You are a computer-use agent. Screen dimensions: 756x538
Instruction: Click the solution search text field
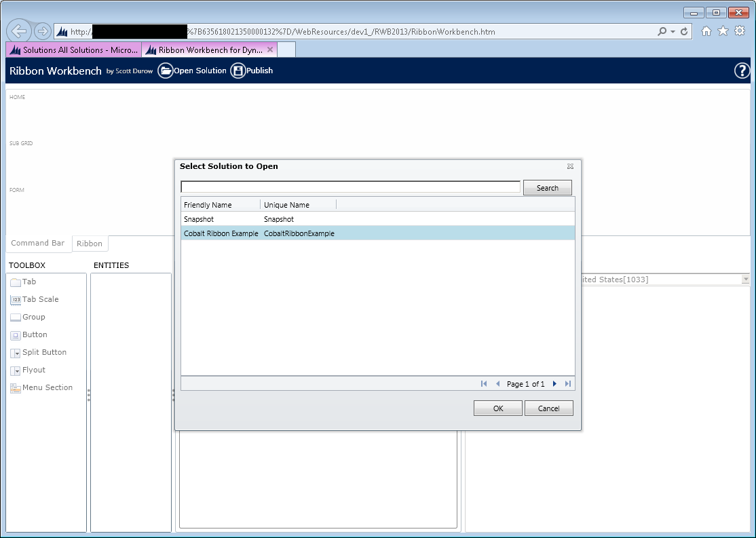[350, 187]
